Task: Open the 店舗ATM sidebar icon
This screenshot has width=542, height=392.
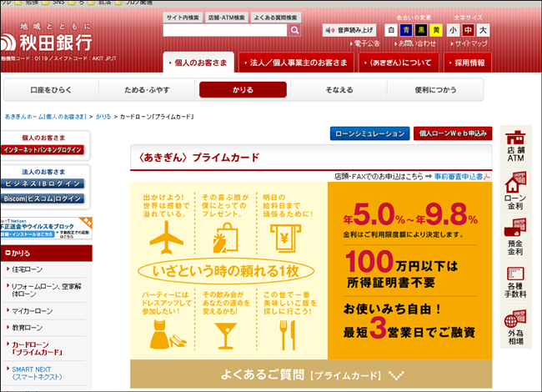Action: (x=515, y=146)
